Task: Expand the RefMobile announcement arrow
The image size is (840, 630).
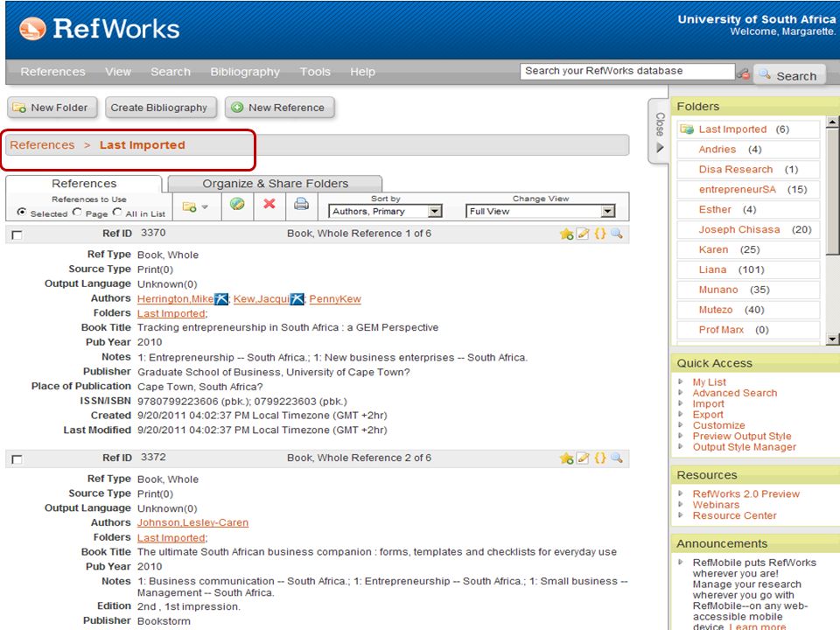Action: click(x=681, y=562)
